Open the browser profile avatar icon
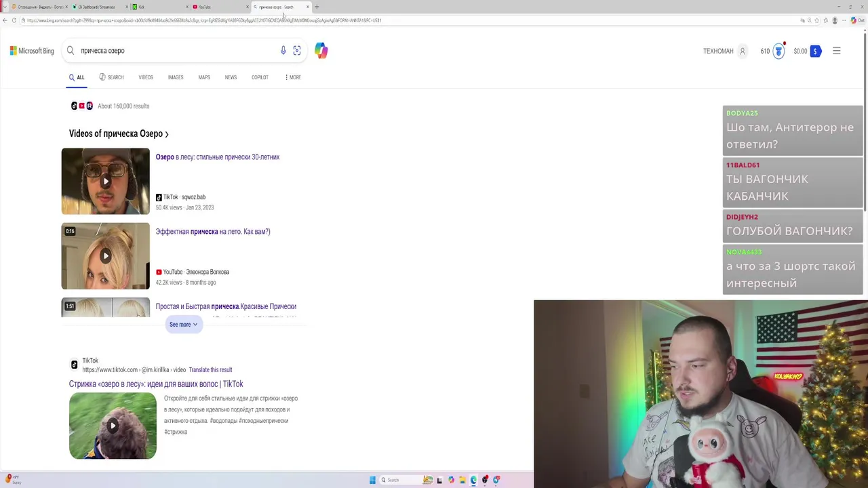The image size is (868, 488). (x=835, y=20)
